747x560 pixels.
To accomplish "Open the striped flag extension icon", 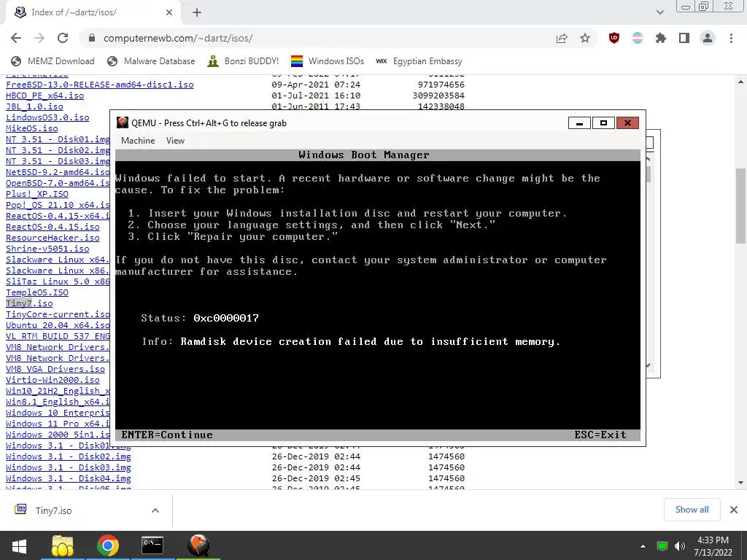I will (x=638, y=38).
